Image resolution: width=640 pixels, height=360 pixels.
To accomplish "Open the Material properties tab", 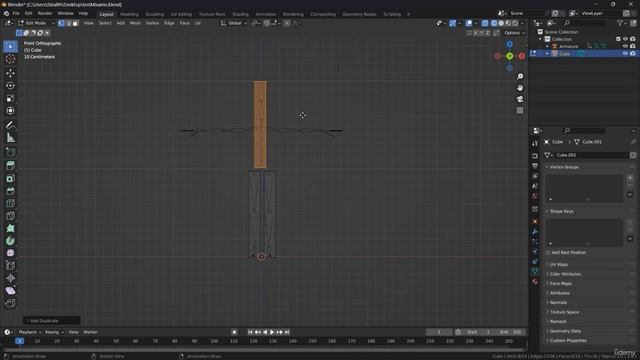I will [535, 281].
